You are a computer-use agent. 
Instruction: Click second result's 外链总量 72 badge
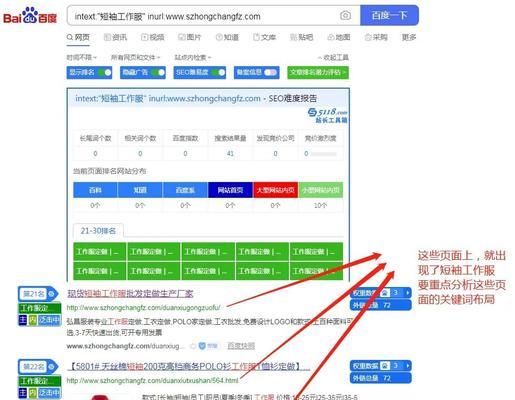click(380, 378)
